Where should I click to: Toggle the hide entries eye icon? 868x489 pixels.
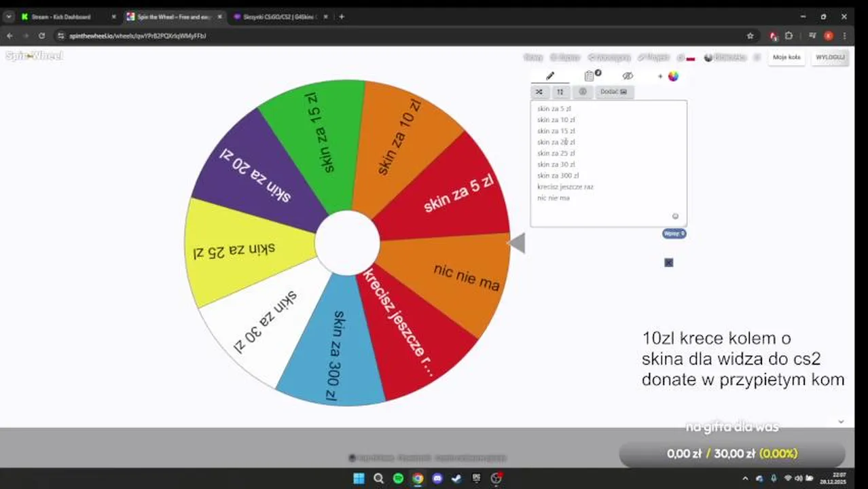[x=628, y=76]
